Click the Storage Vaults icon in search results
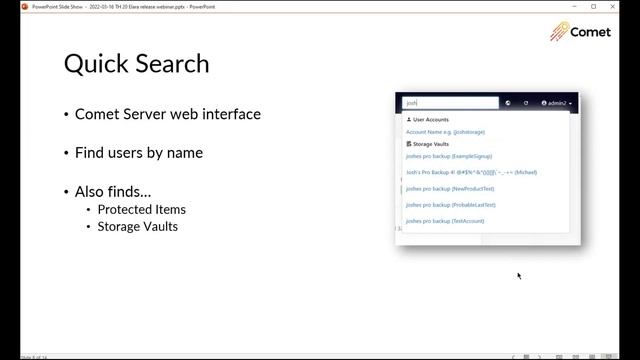 coord(409,144)
